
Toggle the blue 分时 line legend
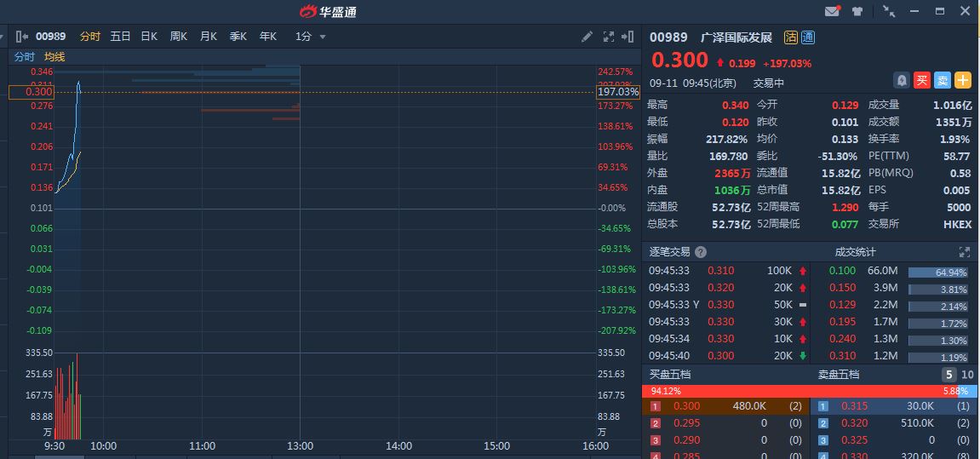25,57
